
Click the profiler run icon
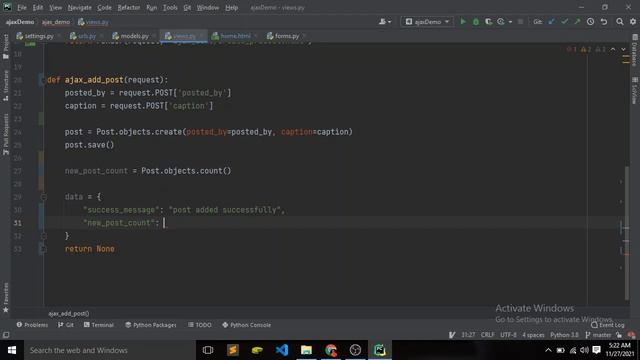coord(501,22)
